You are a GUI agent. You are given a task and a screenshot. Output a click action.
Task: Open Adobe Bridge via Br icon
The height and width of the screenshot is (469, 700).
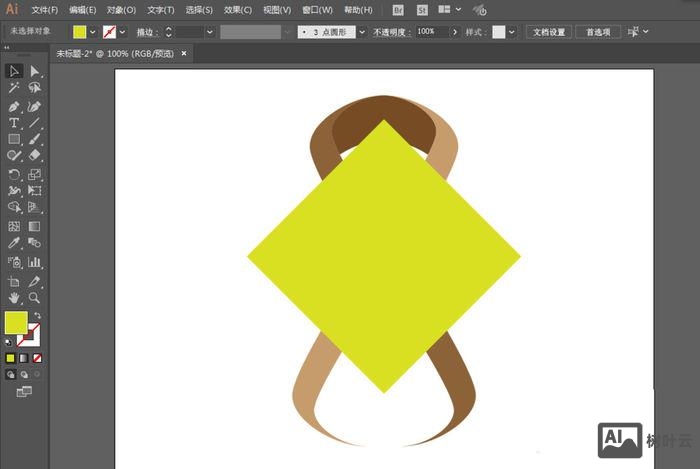click(x=398, y=10)
